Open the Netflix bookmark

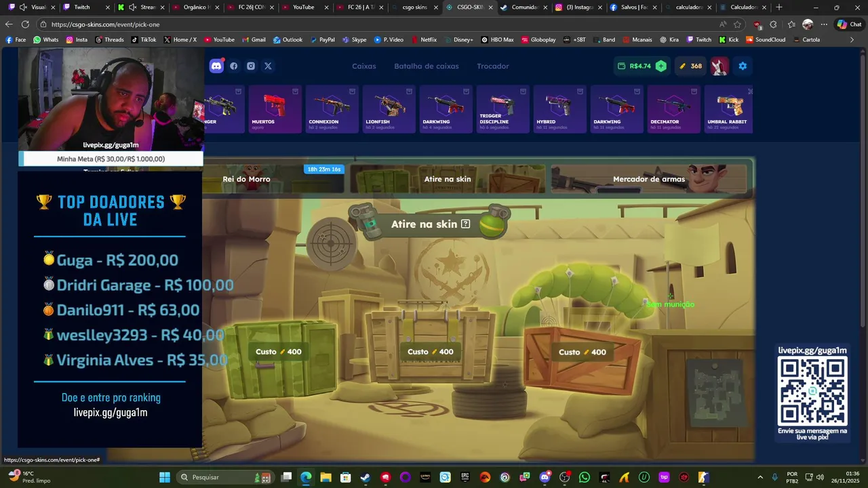[x=424, y=39]
